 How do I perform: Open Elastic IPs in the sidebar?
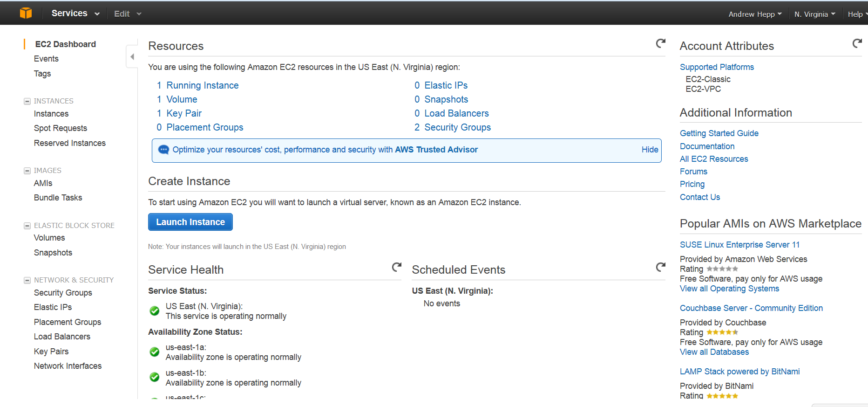[53, 307]
